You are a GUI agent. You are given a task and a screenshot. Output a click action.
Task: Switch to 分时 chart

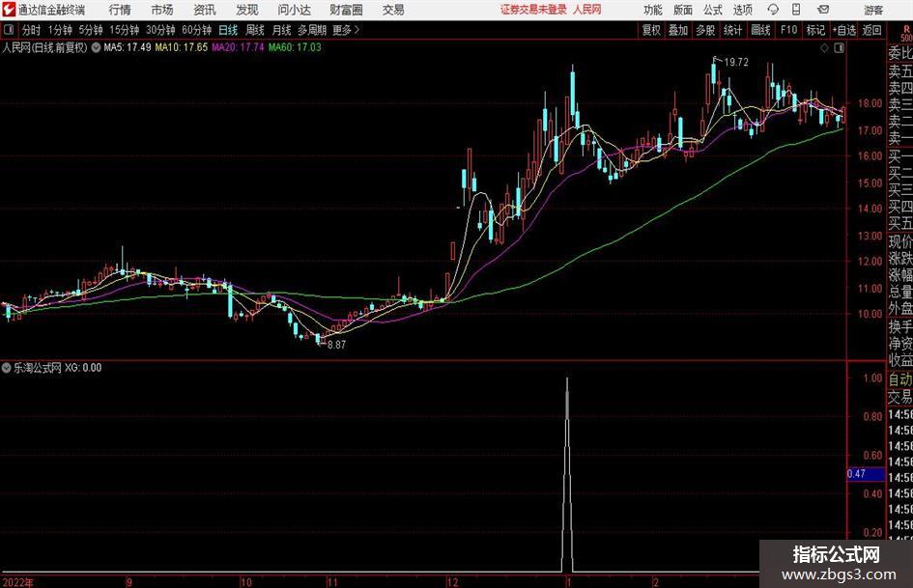tap(32, 30)
